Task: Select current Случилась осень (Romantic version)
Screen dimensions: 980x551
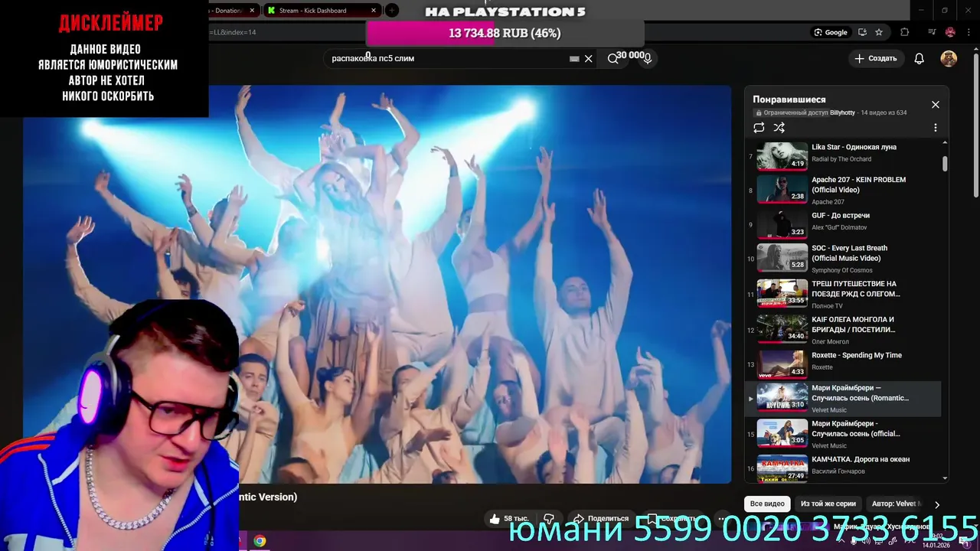Action: 842,399
